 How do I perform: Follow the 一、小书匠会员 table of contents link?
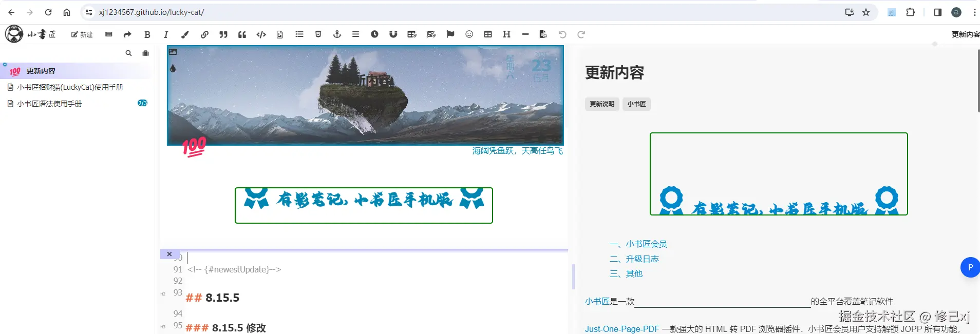point(638,244)
